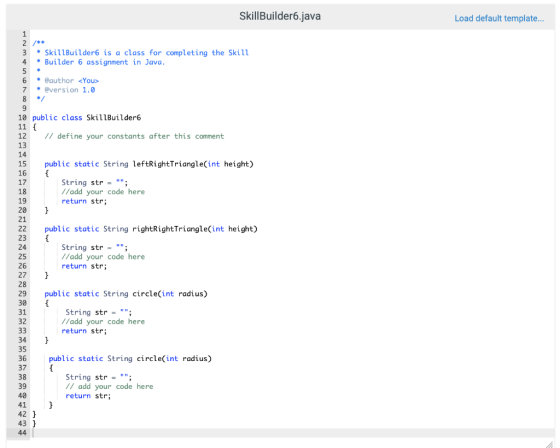Click the SkillBuilder6.java file title
Viewport: 560px width, 448px height.
coord(280,16)
